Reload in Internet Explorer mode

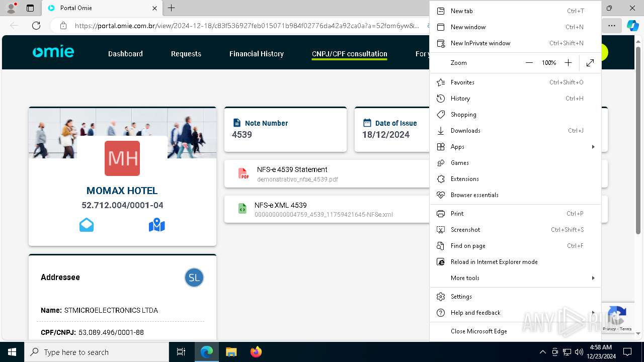[x=515, y=262]
